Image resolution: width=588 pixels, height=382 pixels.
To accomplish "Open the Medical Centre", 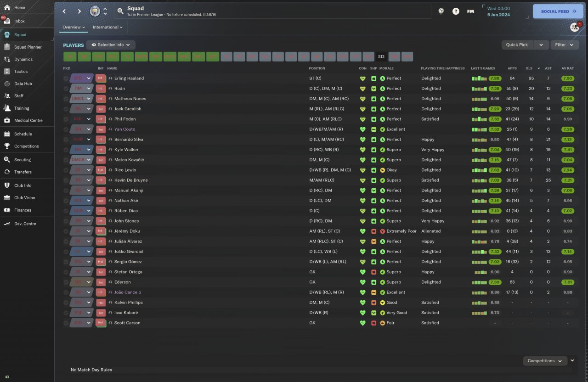I will tap(28, 120).
